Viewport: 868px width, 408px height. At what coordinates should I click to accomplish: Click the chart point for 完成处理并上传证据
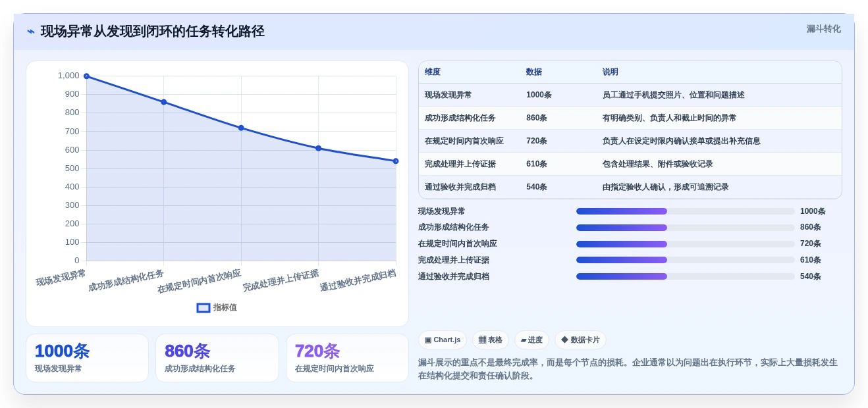pos(318,148)
